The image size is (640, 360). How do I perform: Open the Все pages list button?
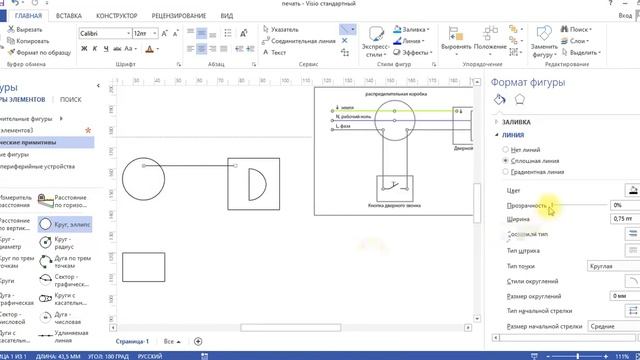172,341
